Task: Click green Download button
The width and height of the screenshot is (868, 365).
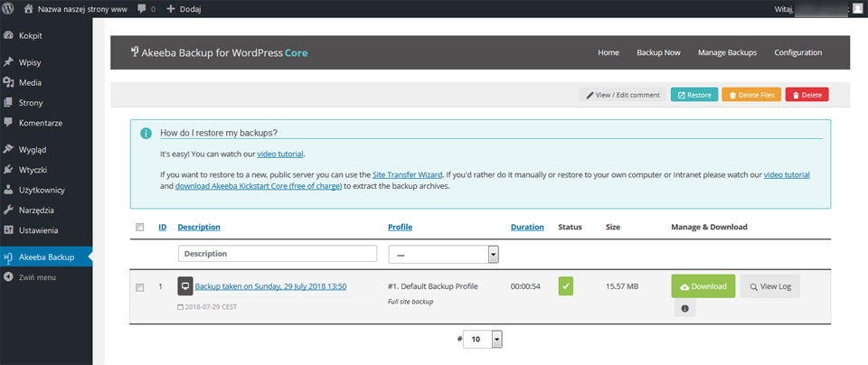Action: (703, 286)
